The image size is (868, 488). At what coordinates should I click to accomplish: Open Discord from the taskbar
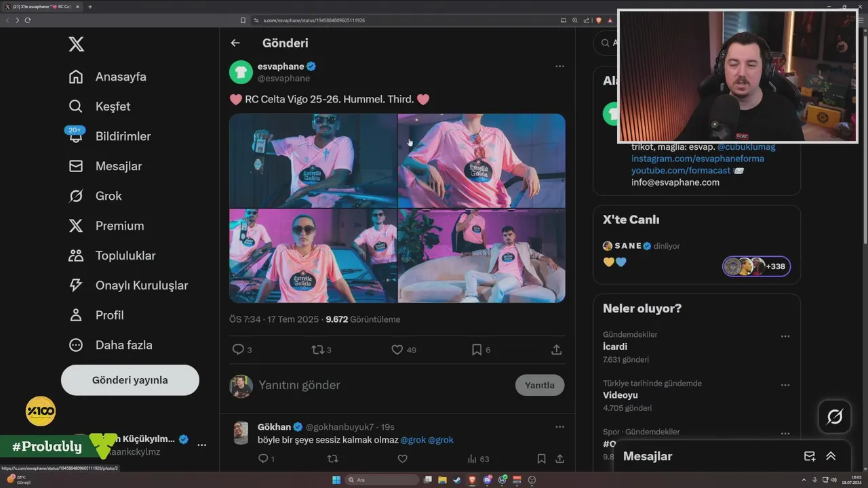(487, 480)
